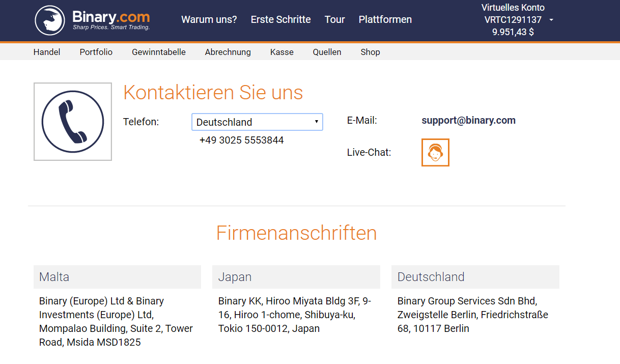Select the Deutschland address card header

[475, 277]
